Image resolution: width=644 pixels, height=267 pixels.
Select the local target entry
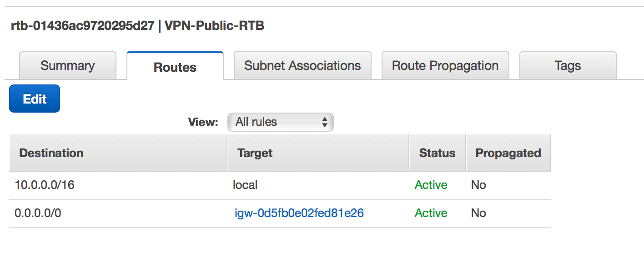tap(246, 185)
